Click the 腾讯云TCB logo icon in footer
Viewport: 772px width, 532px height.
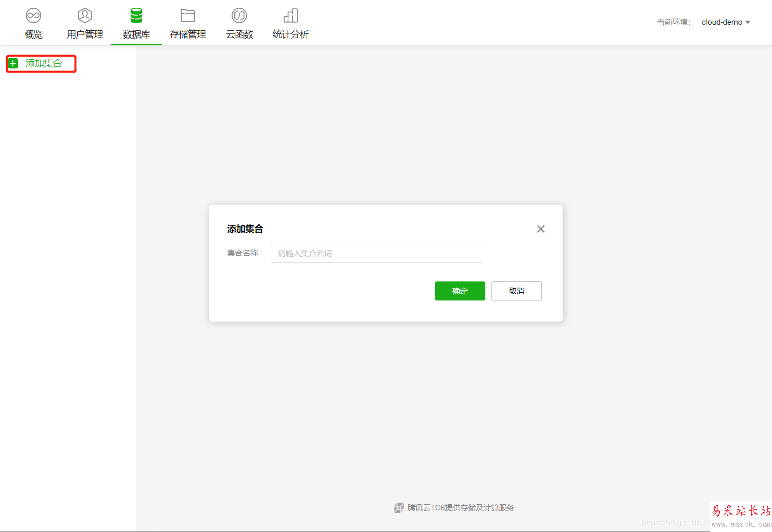click(x=399, y=508)
